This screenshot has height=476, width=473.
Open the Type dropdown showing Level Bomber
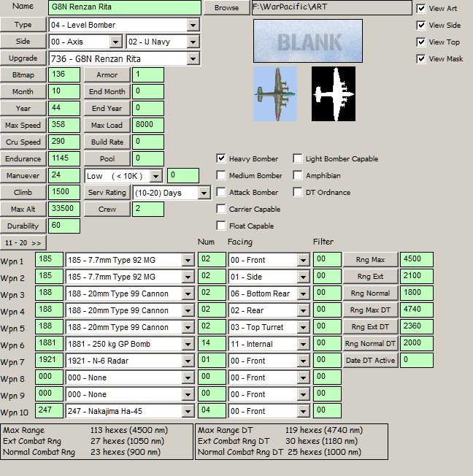pos(193,25)
